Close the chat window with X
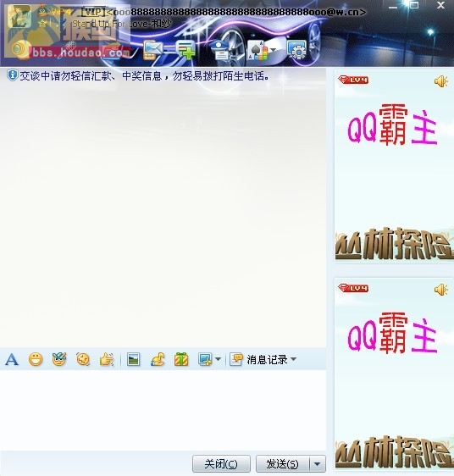This screenshot has height=476, width=454. [x=440, y=5]
